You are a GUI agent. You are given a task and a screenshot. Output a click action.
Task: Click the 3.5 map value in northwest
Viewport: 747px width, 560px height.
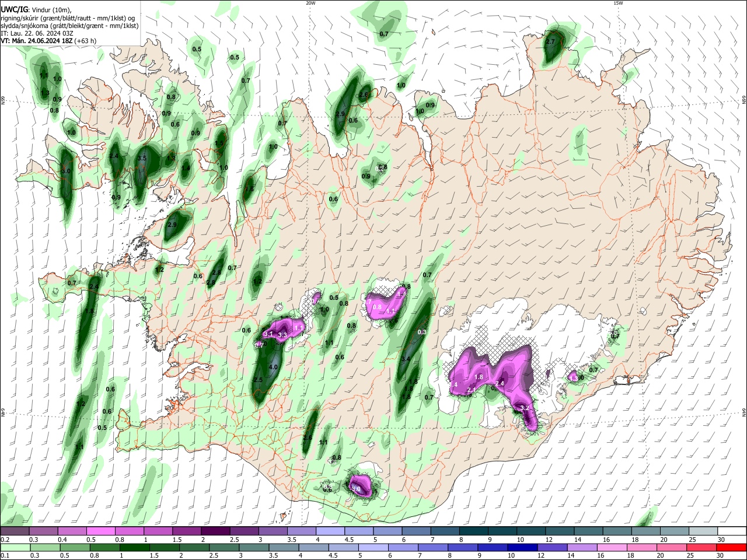[142, 158]
